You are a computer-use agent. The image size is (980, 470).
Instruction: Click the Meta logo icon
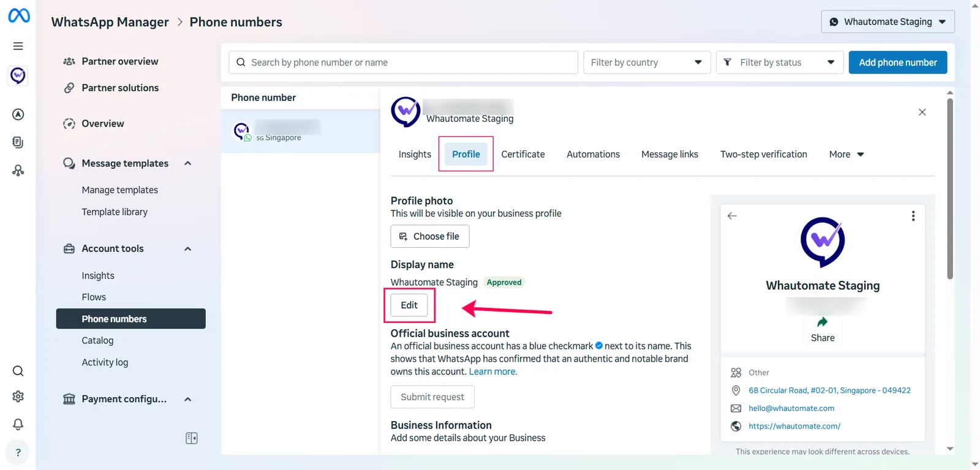[19, 15]
